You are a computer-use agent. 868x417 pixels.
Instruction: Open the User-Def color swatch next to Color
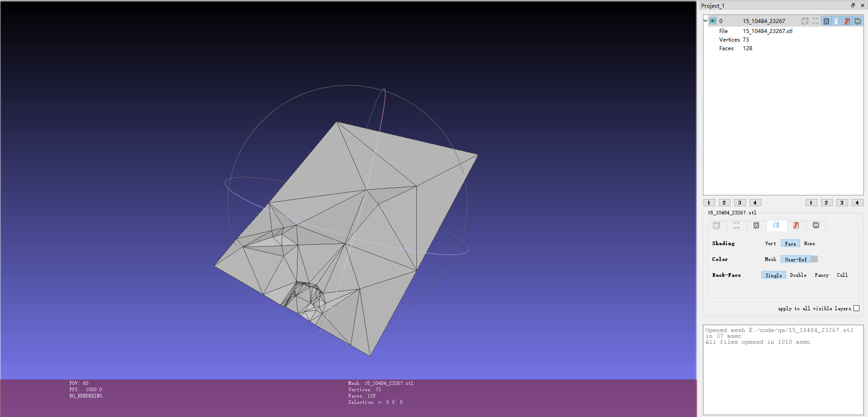pyautogui.click(x=814, y=259)
